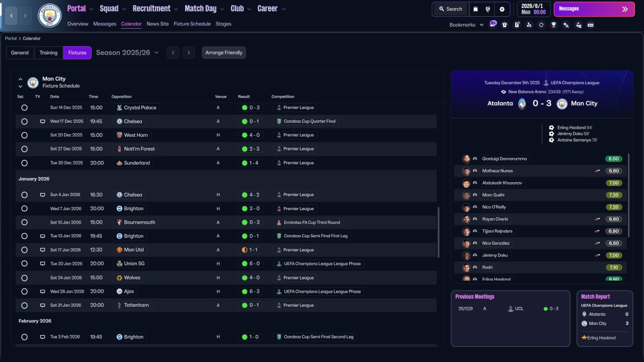The width and height of the screenshot is (644, 362).
Task: Open the Squad dropdown menu
Action: [x=113, y=9]
